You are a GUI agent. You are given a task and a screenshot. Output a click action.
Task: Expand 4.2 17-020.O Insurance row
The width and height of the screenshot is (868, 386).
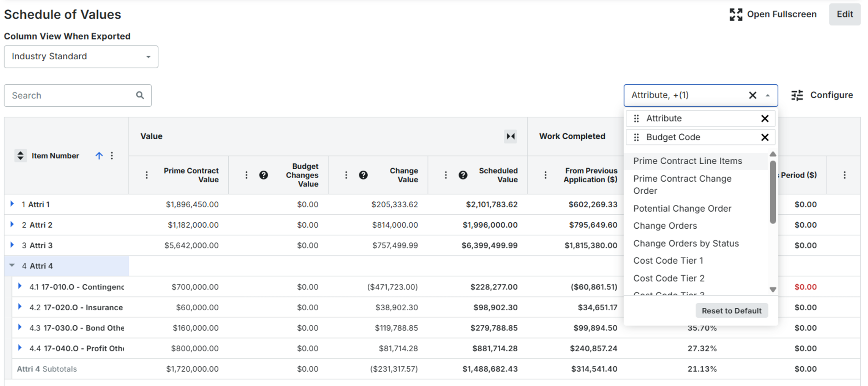click(x=20, y=307)
